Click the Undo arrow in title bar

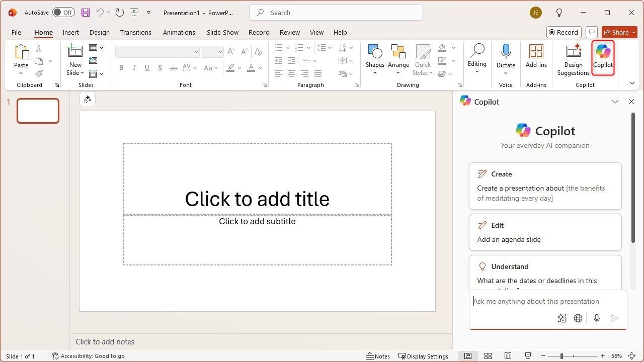100,13
